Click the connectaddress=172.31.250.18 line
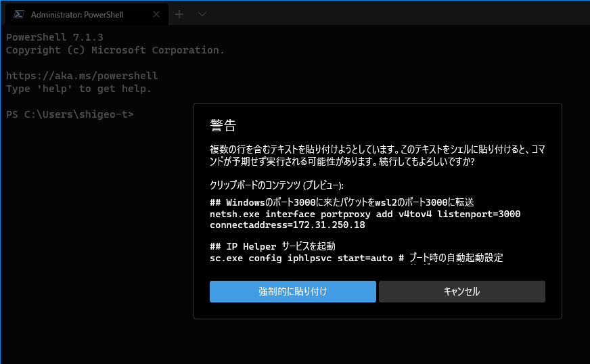590x364 pixels. [287, 225]
